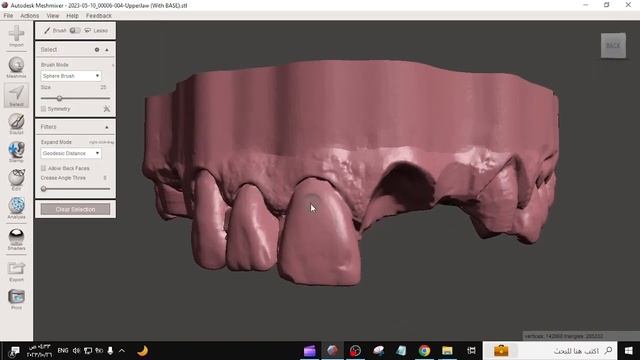
Task: Activate the Select tool in sidebar
Action: [16, 96]
